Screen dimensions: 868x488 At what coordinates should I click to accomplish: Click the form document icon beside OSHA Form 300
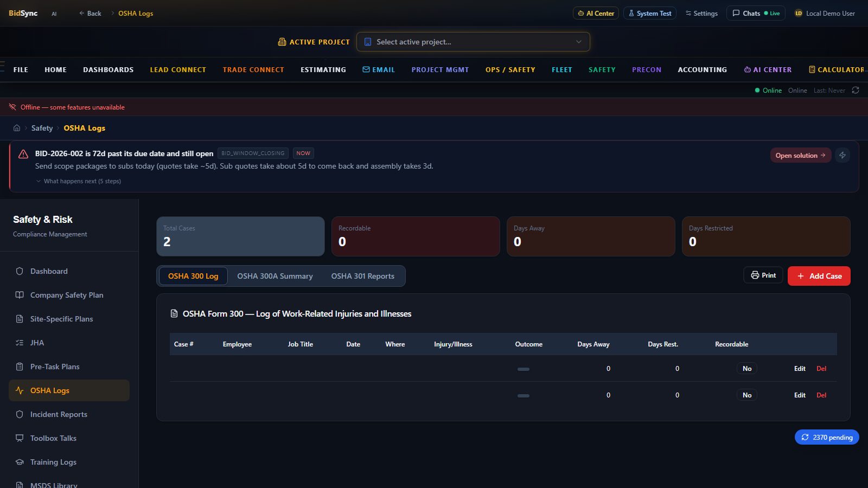[174, 313]
